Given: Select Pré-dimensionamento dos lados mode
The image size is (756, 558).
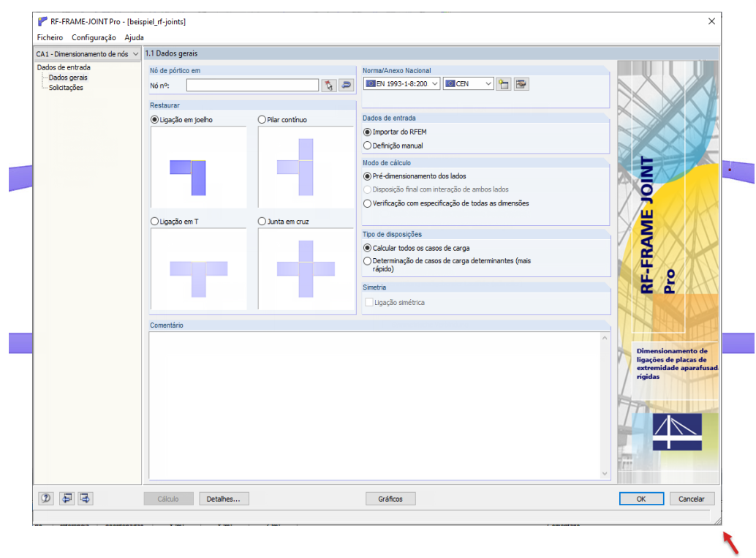Looking at the screenshot, I should pyautogui.click(x=367, y=176).
